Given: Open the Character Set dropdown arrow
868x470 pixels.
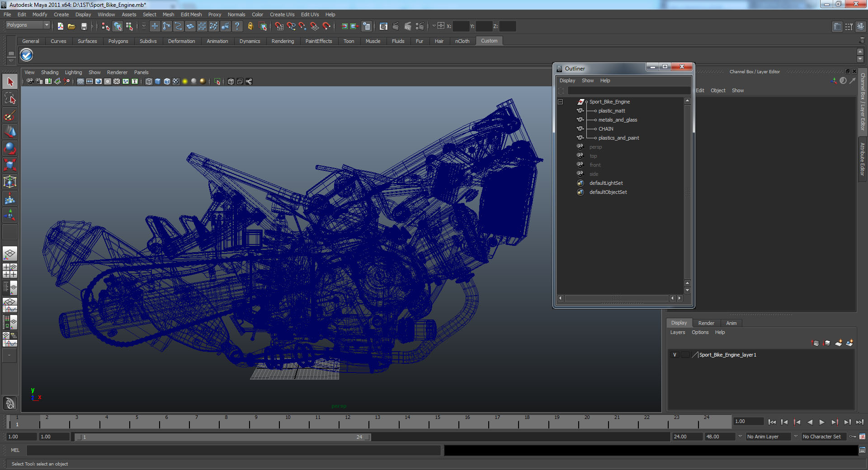Looking at the screenshot, I should [x=796, y=437].
